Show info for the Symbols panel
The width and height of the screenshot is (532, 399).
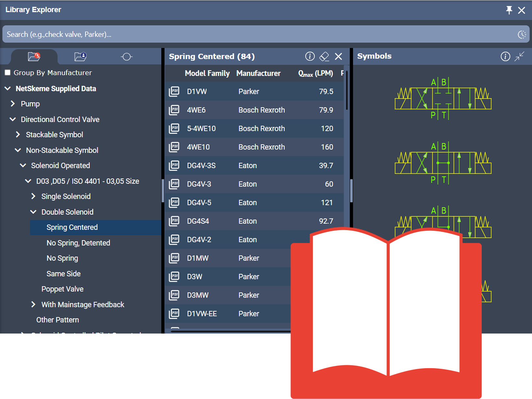click(505, 56)
